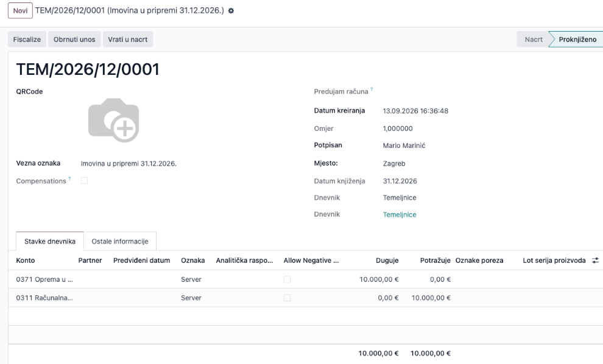Sort by Predviđeni datum column header
603x364 pixels.
click(141, 261)
